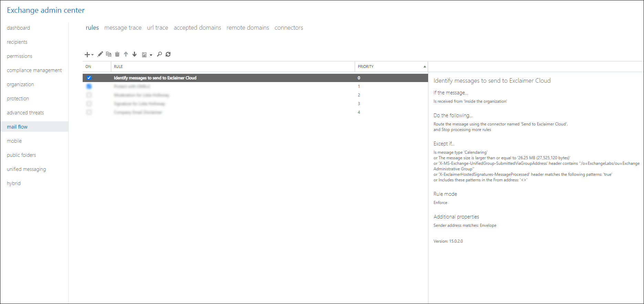The width and height of the screenshot is (644, 304).
Task: Move rule down with the down arrow
Action: click(135, 54)
